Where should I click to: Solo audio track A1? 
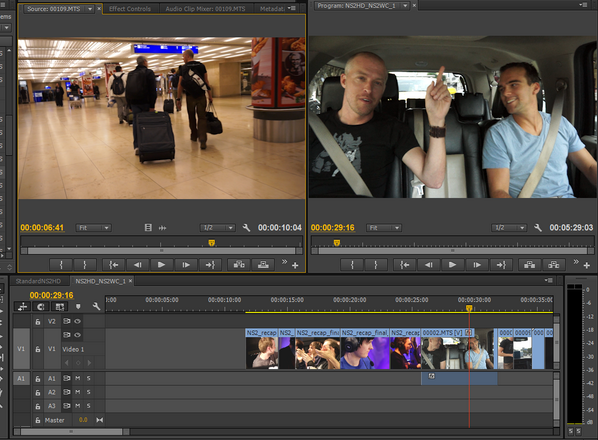click(88, 378)
